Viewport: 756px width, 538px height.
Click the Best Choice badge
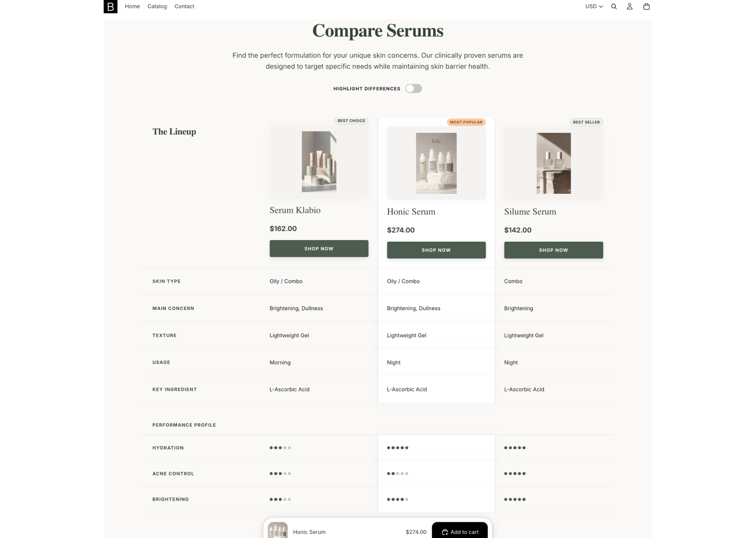pyautogui.click(x=351, y=121)
